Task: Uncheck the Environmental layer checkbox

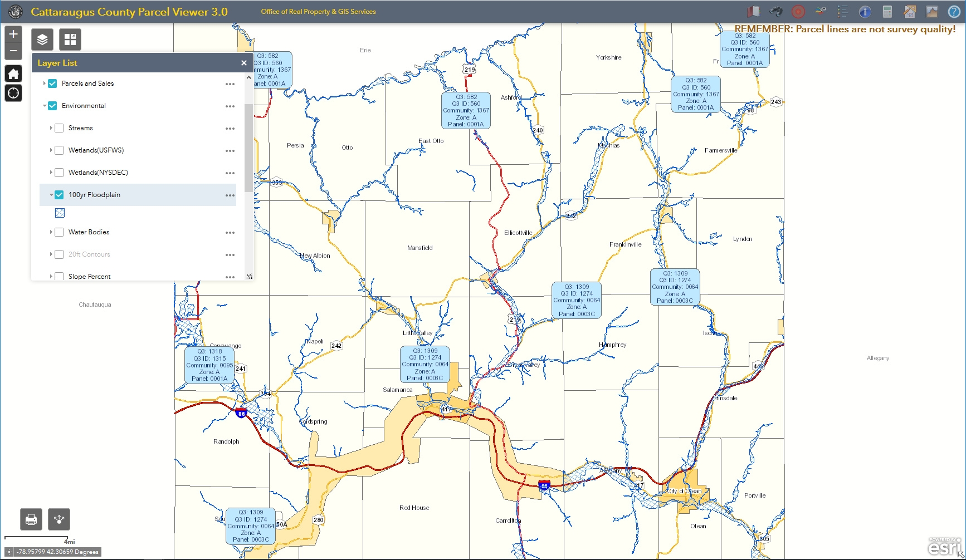Action: click(52, 105)
